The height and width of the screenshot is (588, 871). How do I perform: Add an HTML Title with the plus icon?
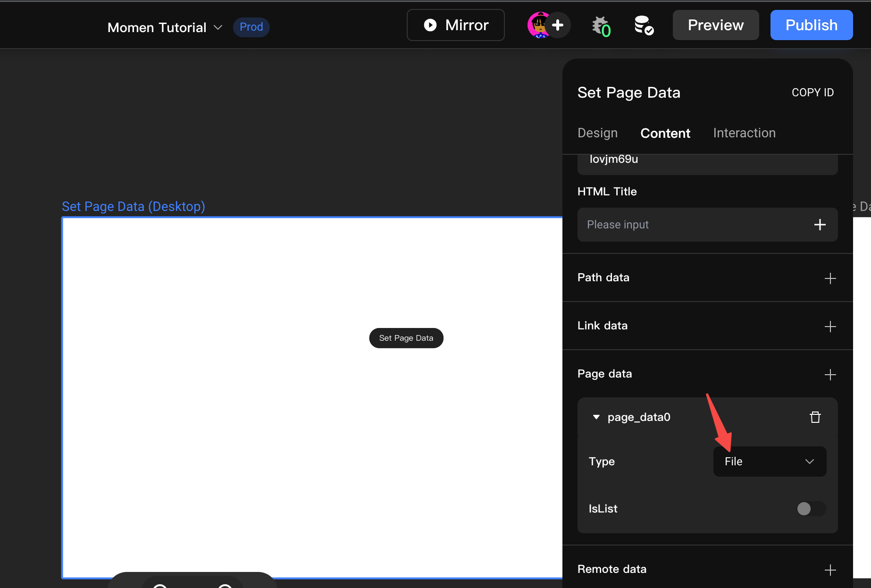click(820, 225)
